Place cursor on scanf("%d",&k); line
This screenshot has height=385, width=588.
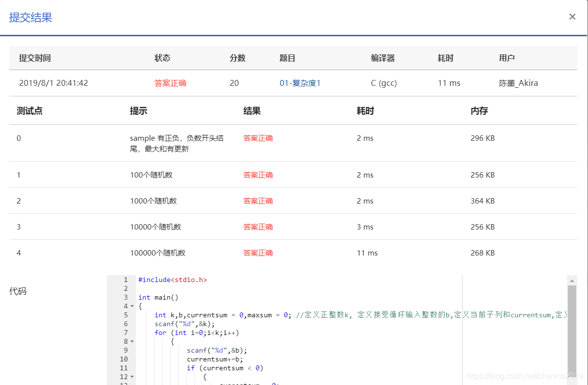(185, 324)
